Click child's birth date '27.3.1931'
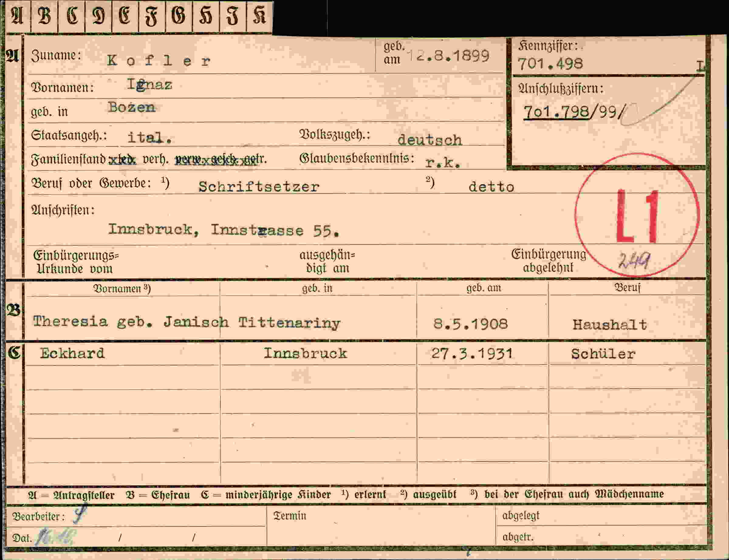Screen dimensions: 729x560 pyautogui.click(x=471, y=353)
